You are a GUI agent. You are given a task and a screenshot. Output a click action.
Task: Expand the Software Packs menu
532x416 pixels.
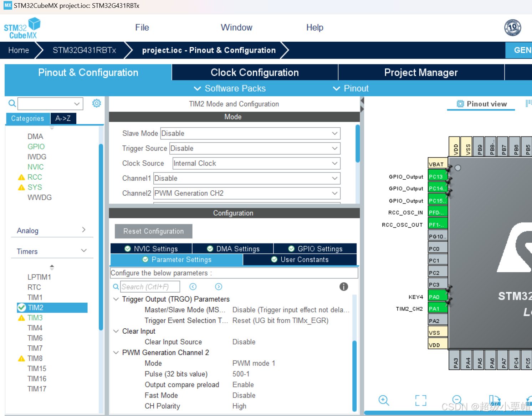coord(230,88)
